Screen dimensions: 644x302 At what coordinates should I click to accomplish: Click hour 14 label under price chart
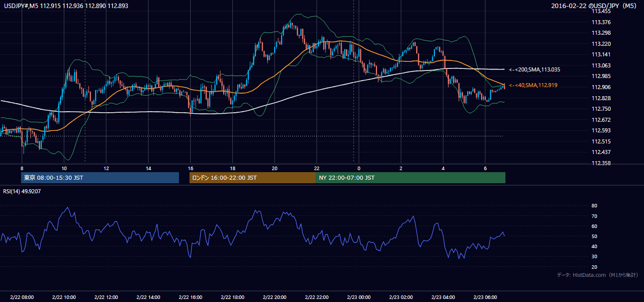coord(148,168)
